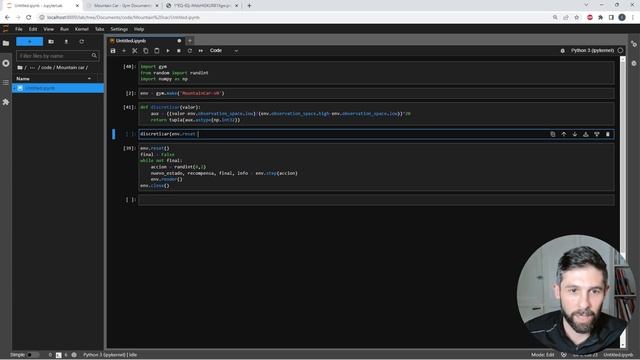Add new launcher tab with plus
Screen dimensions: 640x360
[x=190, y=41]
